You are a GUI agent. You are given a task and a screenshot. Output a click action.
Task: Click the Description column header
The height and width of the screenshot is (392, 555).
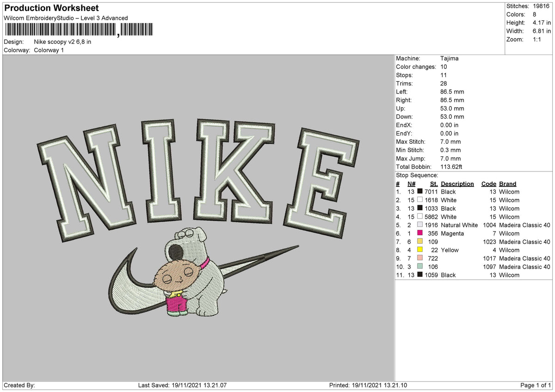tap(457, 184)
